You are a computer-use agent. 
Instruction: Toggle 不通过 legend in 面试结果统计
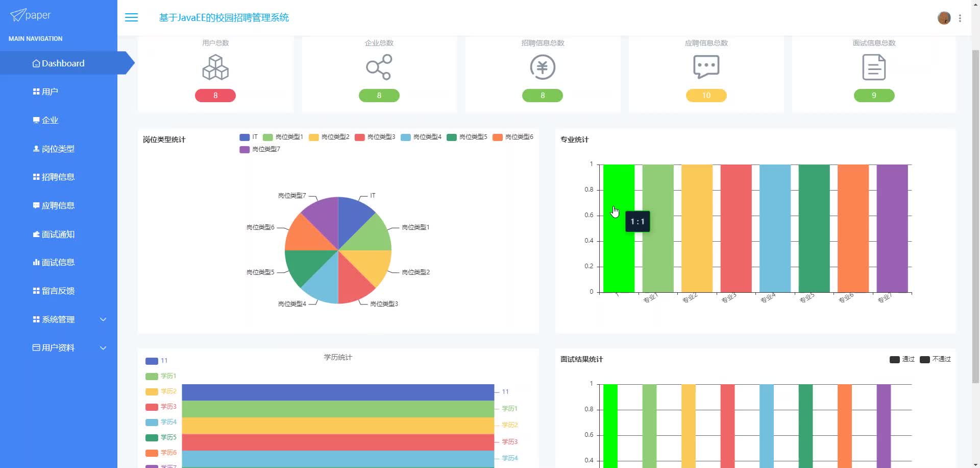935,359
